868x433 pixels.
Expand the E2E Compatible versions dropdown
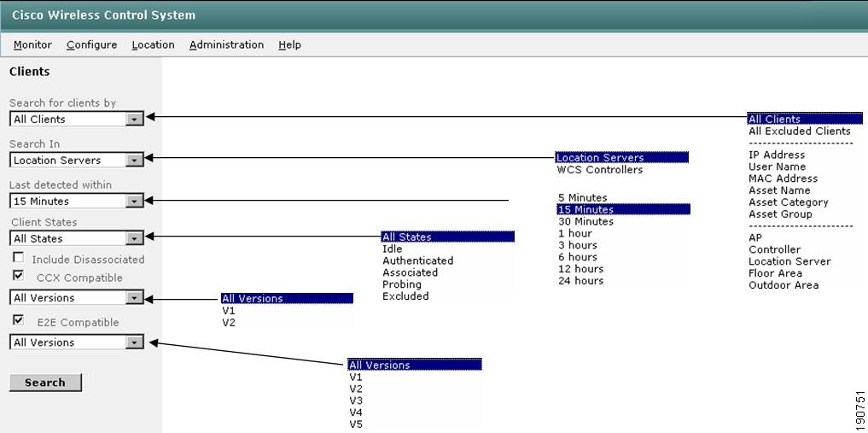pyautogui.click(x=135, y=342)
